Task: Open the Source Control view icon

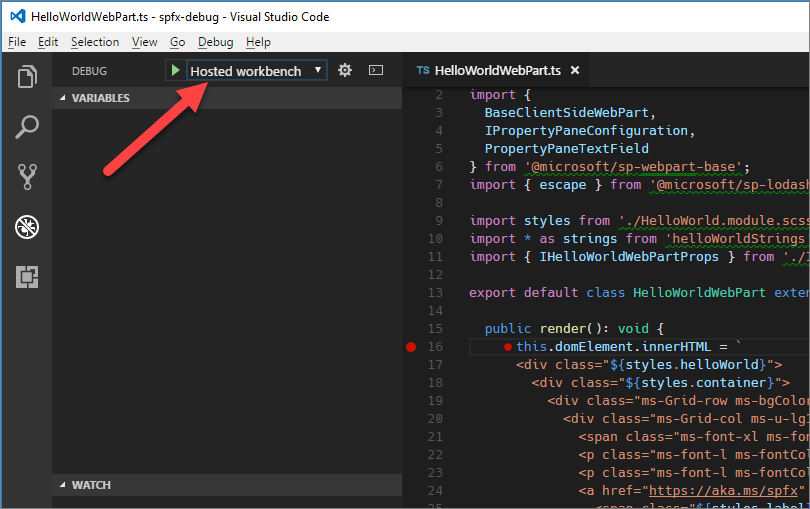Action: (27, 177)
